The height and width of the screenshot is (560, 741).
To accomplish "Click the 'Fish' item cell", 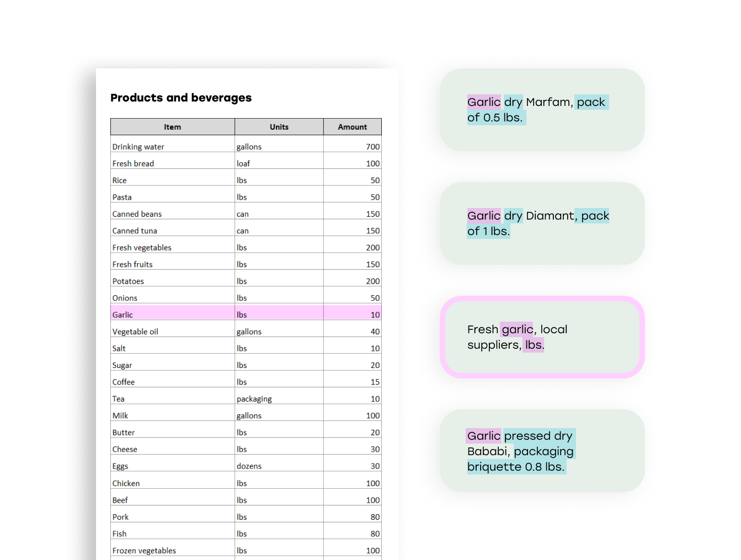I will [173, 531].
